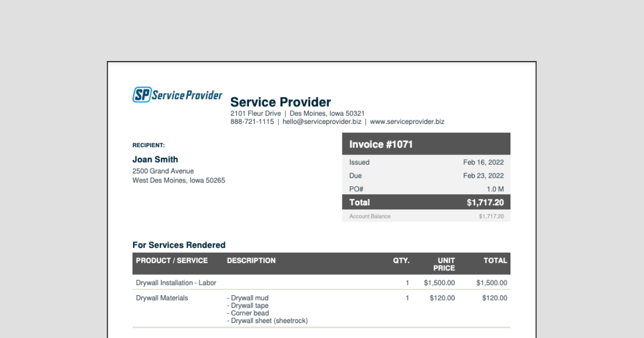Click the 'RECIPIENT:' label
This screenshot has height=338, width=644.
(149, 145)
